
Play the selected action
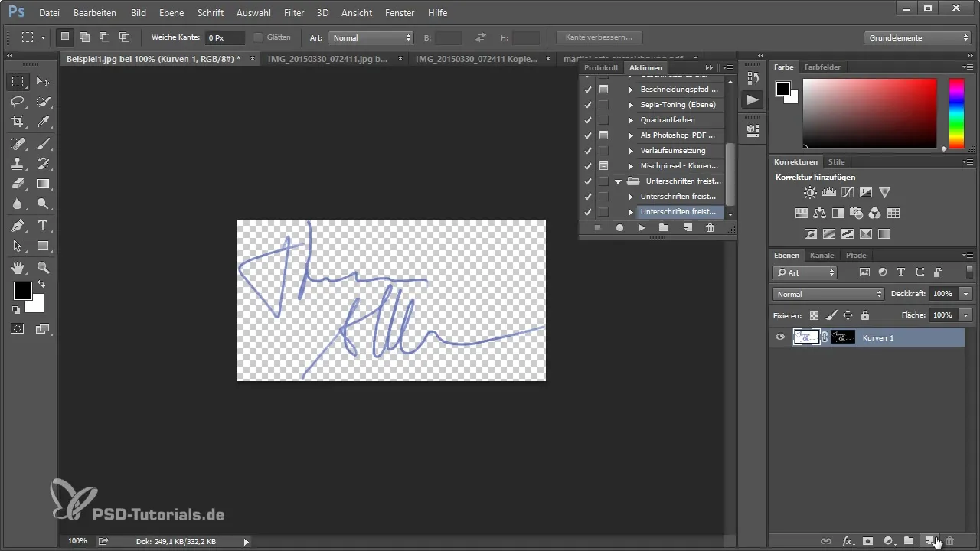click(x=642, y=228)
